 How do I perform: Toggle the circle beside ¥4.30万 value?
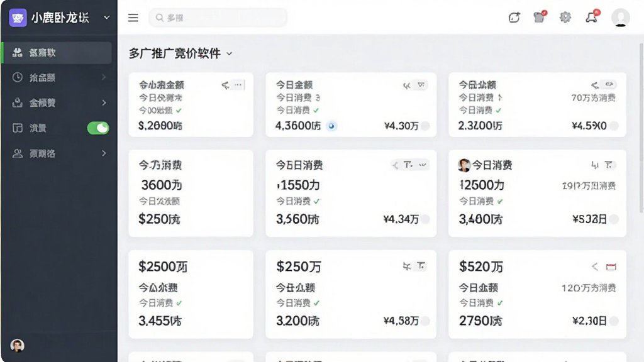point(426,126)
